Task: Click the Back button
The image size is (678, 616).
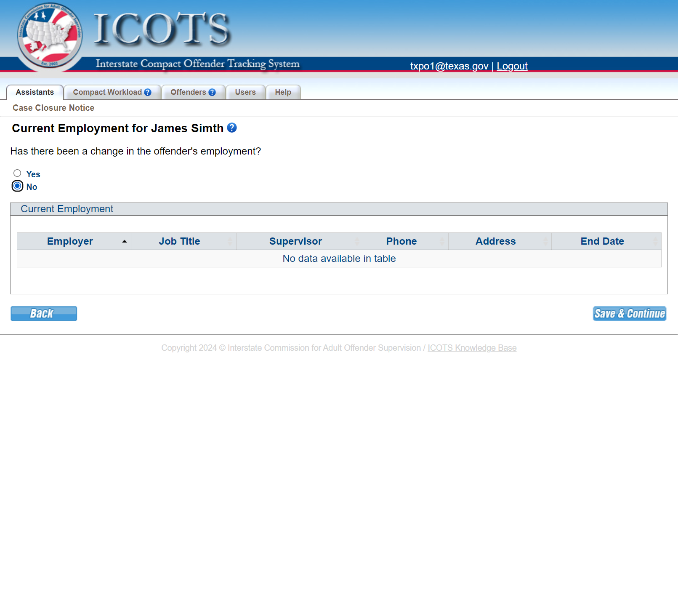Action: 44,314
